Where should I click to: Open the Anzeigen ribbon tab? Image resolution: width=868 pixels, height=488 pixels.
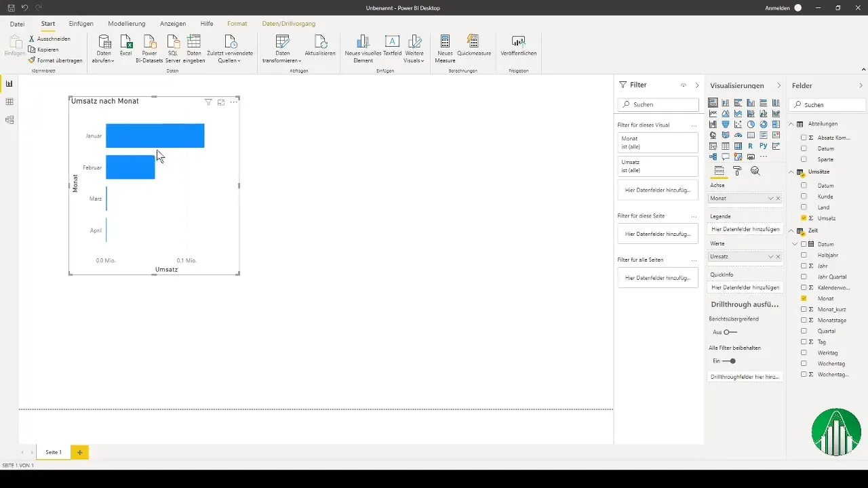pyautogui.click(x=173, y=24)
